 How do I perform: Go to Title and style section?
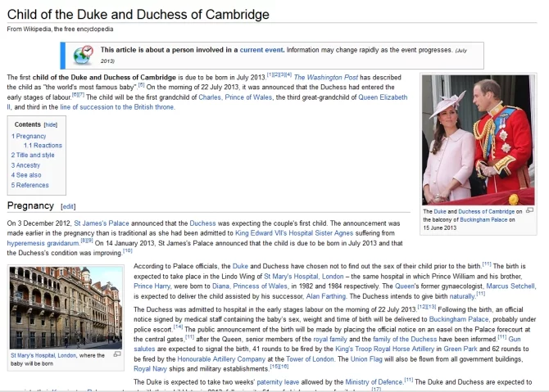[x=33, y=155]
